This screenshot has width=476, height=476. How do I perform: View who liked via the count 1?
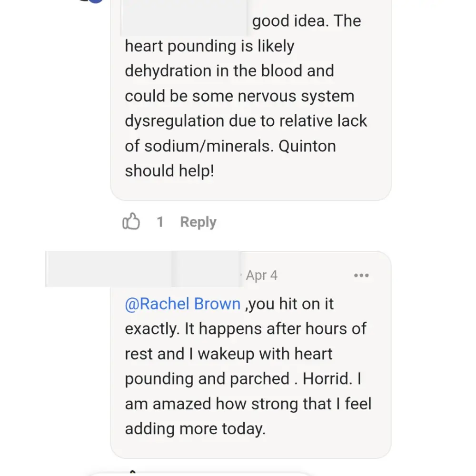pyautogui.click(x=160, y=222)
